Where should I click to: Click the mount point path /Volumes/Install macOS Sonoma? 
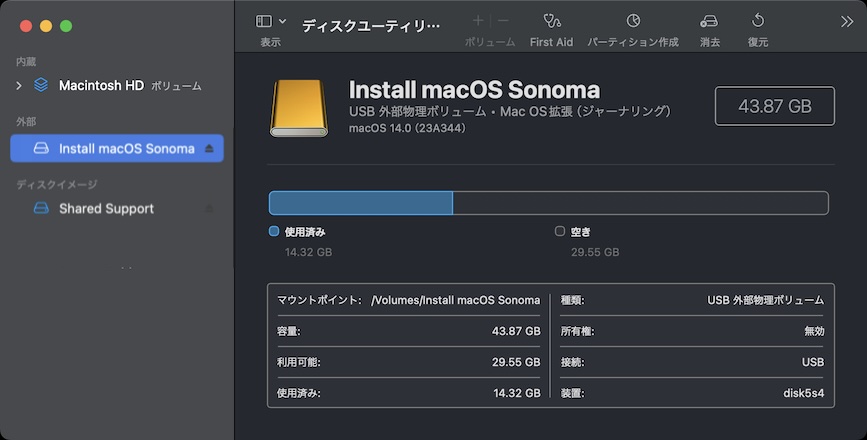click(x=455, y=300)
